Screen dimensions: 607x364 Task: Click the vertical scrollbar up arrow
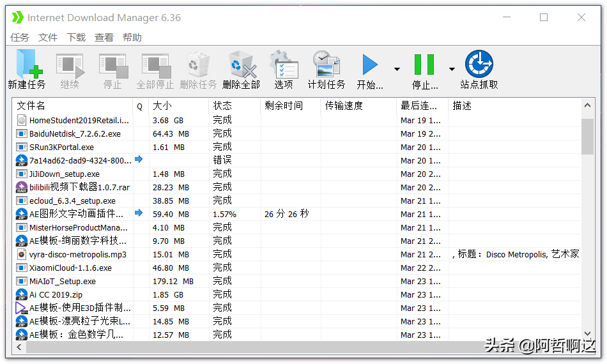(588, 105)
